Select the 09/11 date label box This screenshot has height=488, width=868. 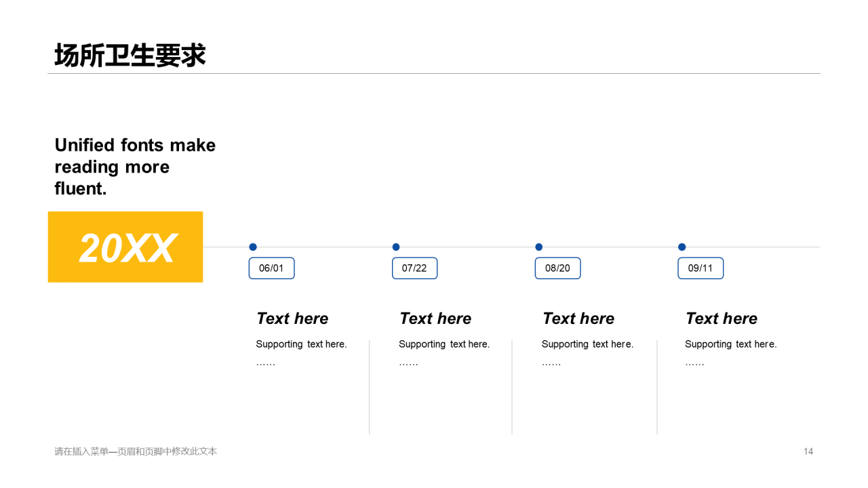click(x=701, y=268)
